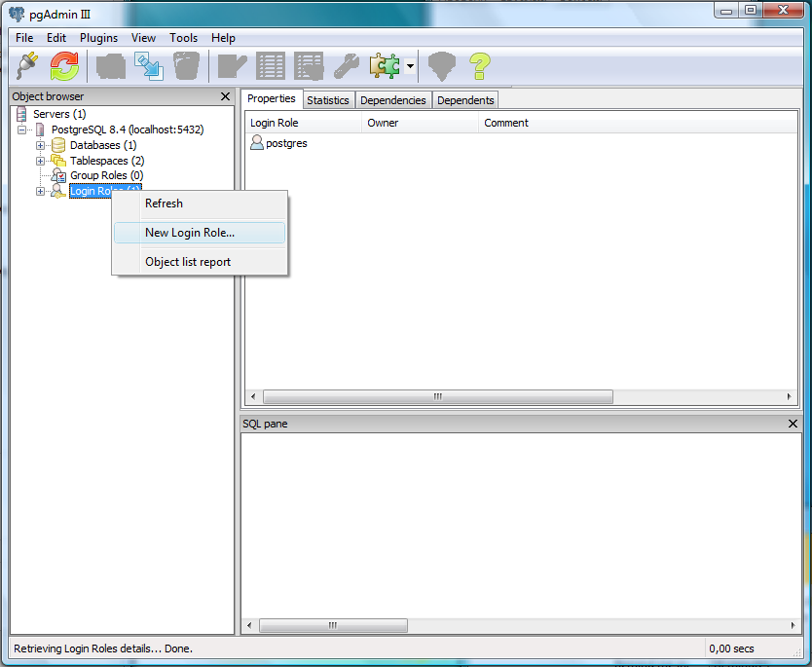Click status text Retrieving Login Roles details
The height and width of the screenshot is (667, 812).
[103, 648]
